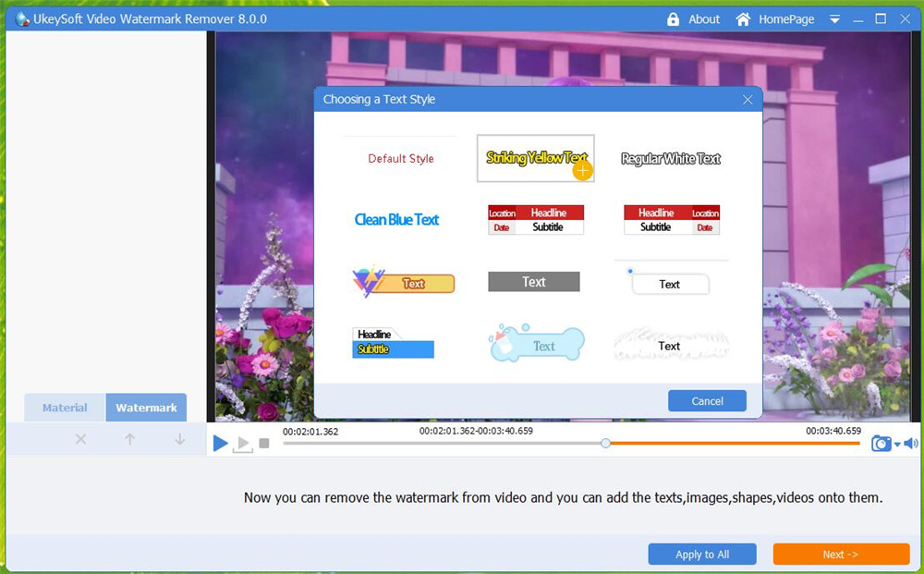This screenshot has height=574, width=924.
Task: Click the frame-by-frame play icon
Action: [x=243, y=444]
